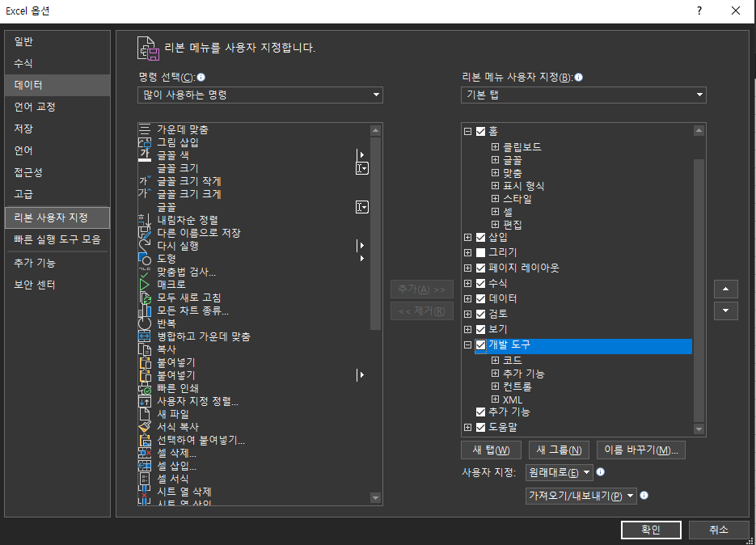Toggle the 수식 tab checkbox
This screenshot has height=545, width=756.
[481, 283]
